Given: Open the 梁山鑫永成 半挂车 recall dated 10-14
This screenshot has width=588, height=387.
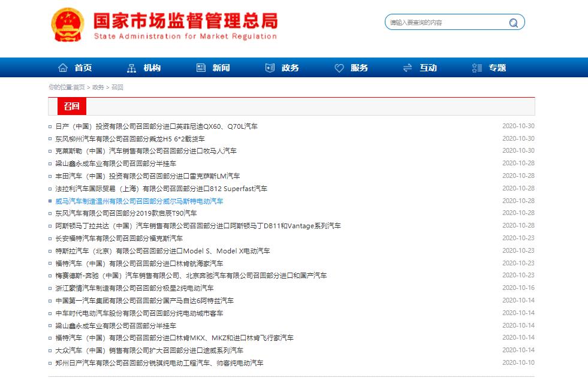Looking at the screenshot, I should tap(116, 326).
